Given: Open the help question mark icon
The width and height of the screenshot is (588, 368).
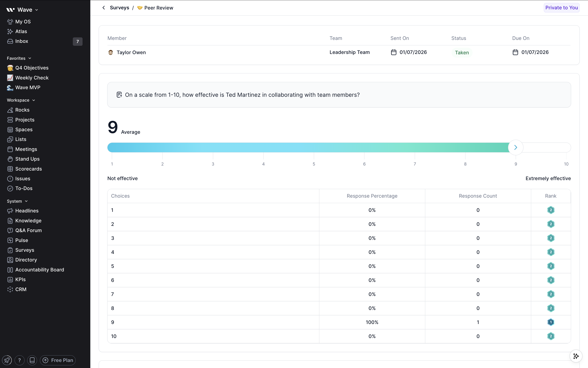Looking at the screenshot, I should [19, 360].
